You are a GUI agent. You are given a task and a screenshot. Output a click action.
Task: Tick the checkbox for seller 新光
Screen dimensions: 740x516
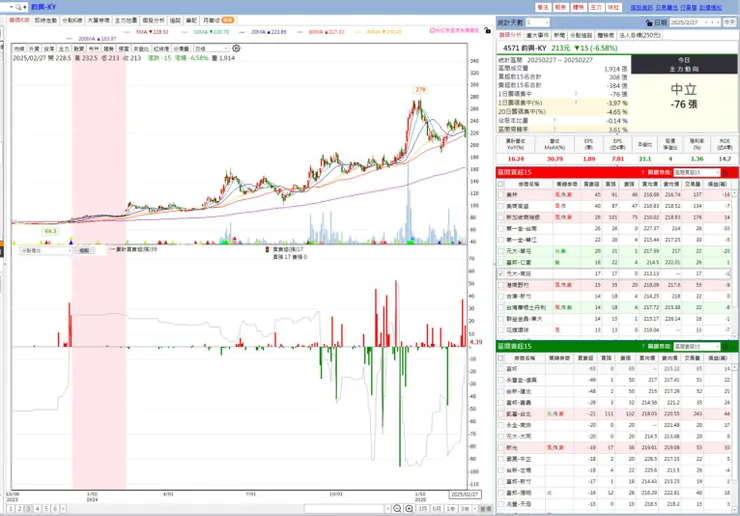click(x=501, y=447)
